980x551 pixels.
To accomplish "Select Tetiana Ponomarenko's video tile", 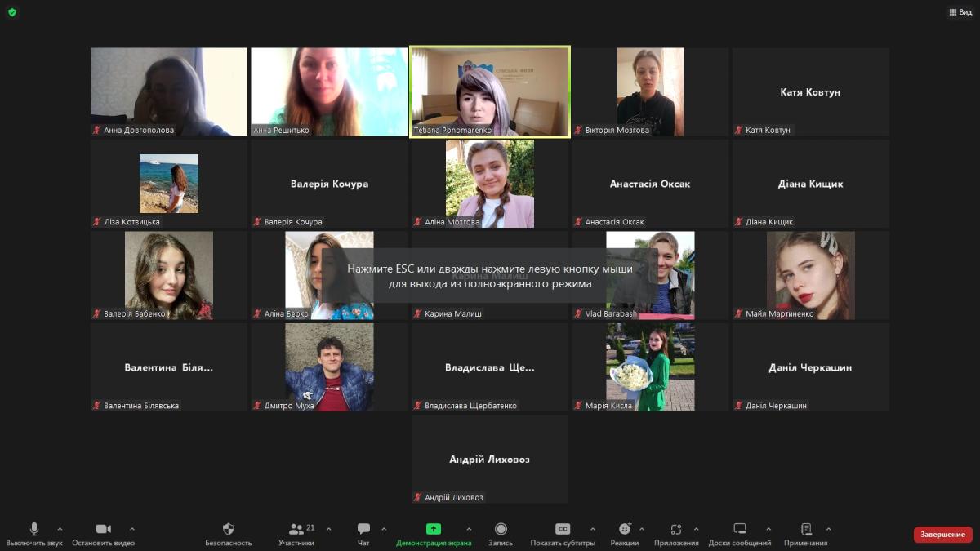I will pyautogui.click(x=490, y=91).
